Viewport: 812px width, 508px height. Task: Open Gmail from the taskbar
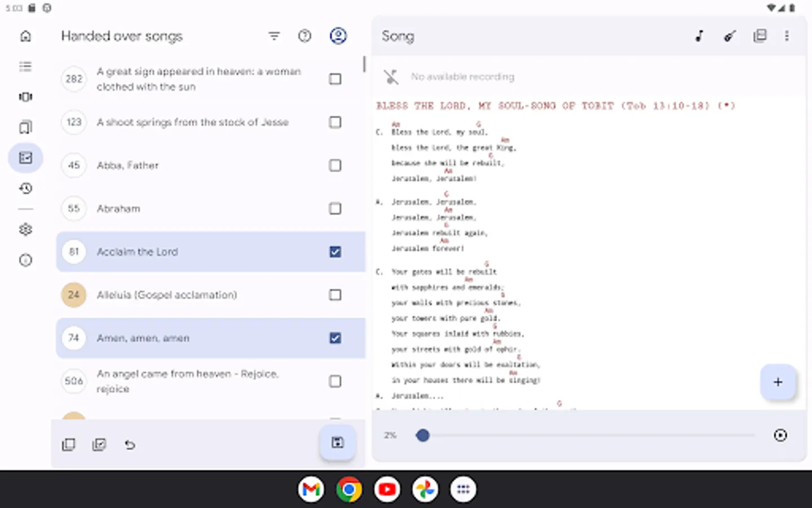click(x=311, y=489)
